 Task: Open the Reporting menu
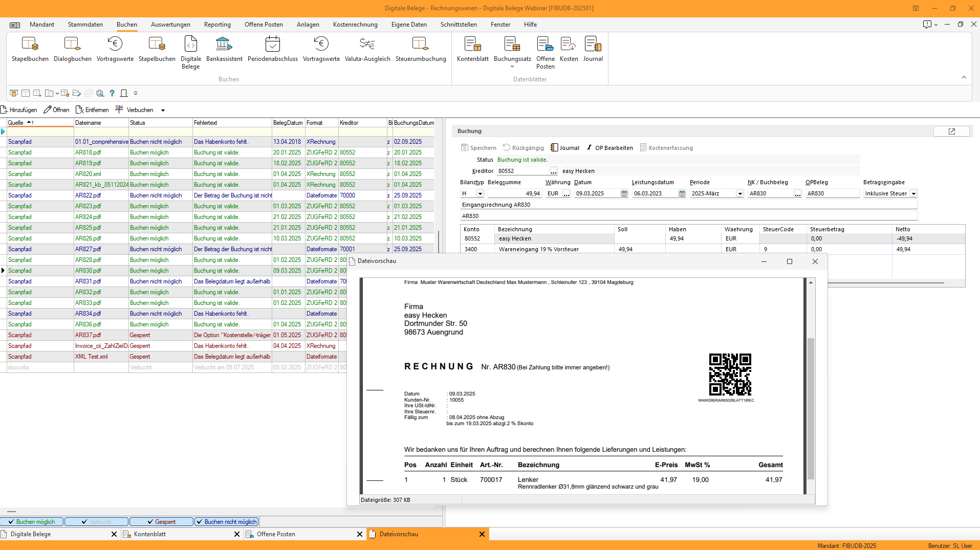coord(217,24)
